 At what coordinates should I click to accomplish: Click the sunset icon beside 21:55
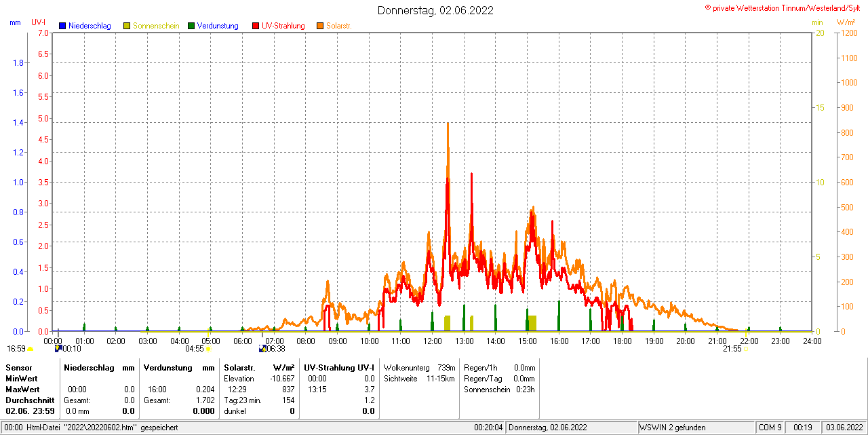[x=746, y=349]
